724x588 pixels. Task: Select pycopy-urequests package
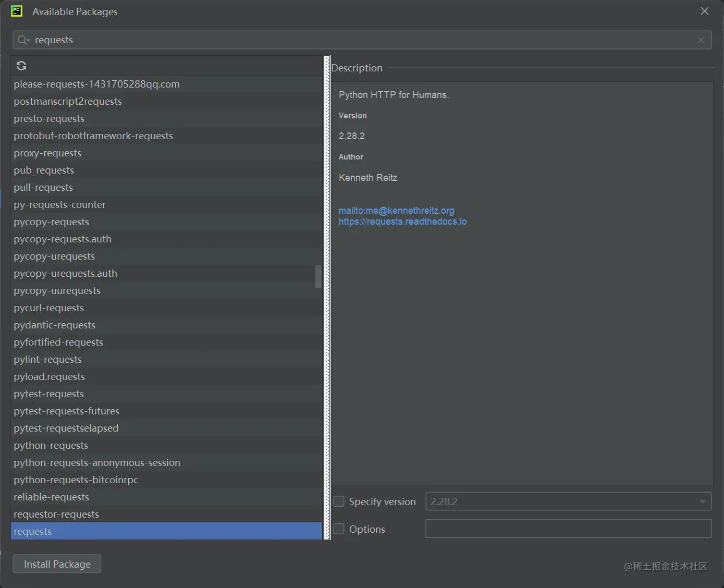click(x=167, y=256)
